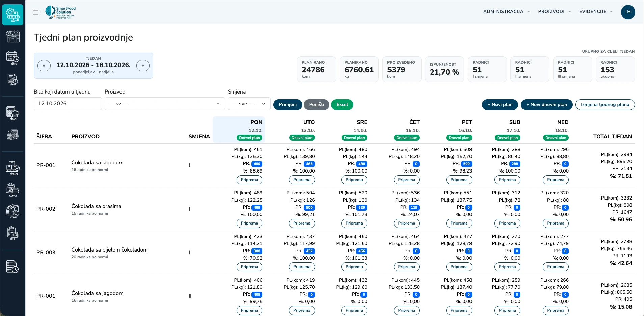Open the calendar grid with clock sidebar icon
644x316 pixels.
coord(13,36)
